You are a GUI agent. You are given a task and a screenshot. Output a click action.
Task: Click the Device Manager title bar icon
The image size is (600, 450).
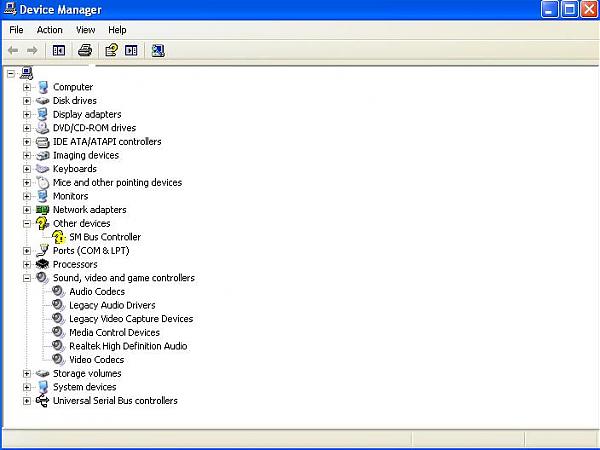tap(10, 9)
